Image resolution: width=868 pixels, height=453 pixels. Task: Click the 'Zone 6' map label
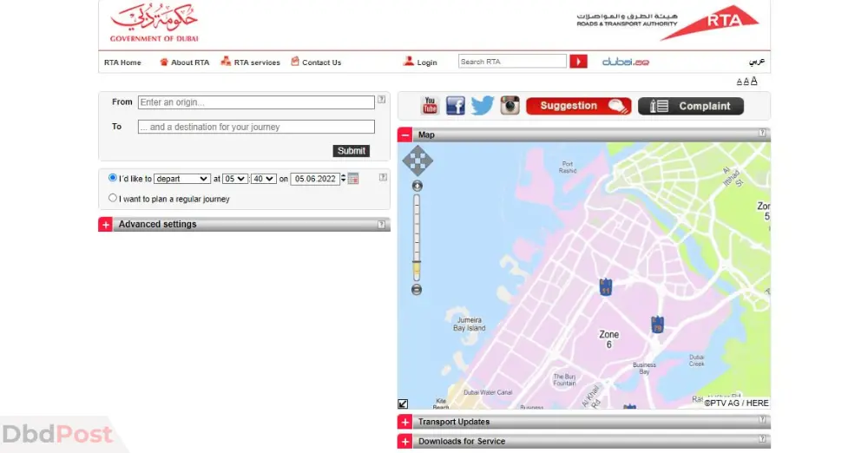(x=609, y=339)
